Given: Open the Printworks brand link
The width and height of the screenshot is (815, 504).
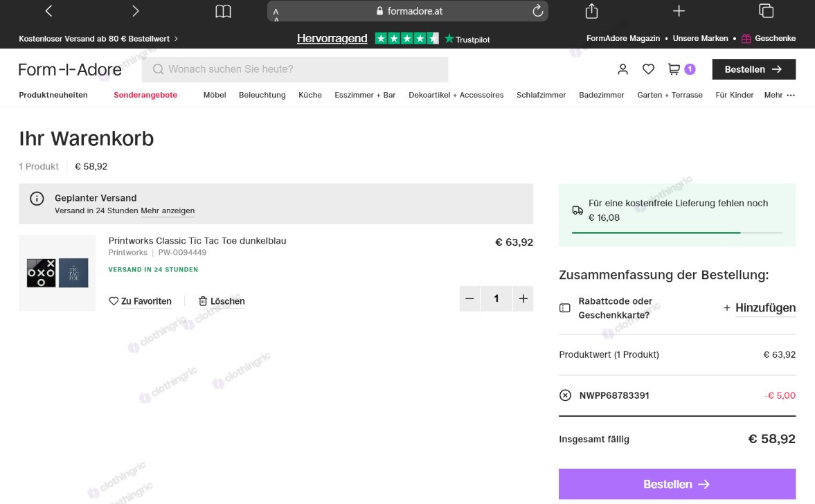Looking at the screenshot, I should (128, 253).
